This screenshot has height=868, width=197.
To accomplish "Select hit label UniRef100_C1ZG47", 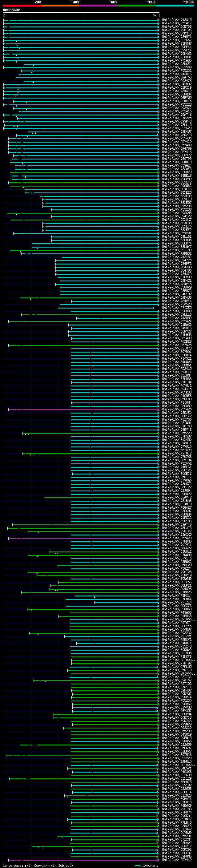I will click(x=177, y=829).
